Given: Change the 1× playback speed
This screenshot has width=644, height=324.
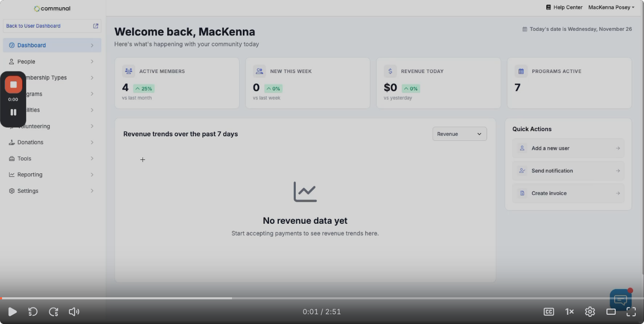Looking at the screenshot, I should [569, 312].
